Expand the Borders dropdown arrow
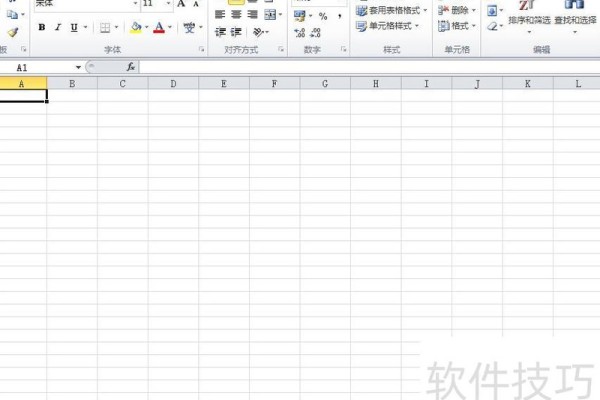The width and height of the screenshot is (600, 400). [x=116, y=27]
